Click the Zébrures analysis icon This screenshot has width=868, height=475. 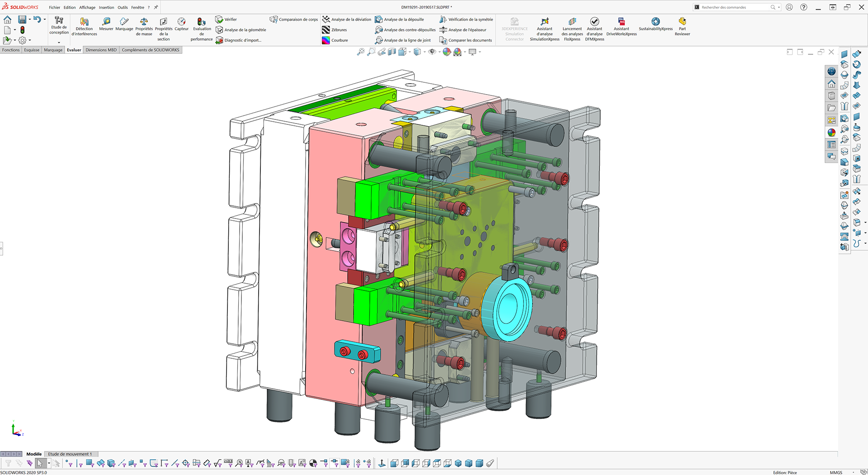[326, 30]
